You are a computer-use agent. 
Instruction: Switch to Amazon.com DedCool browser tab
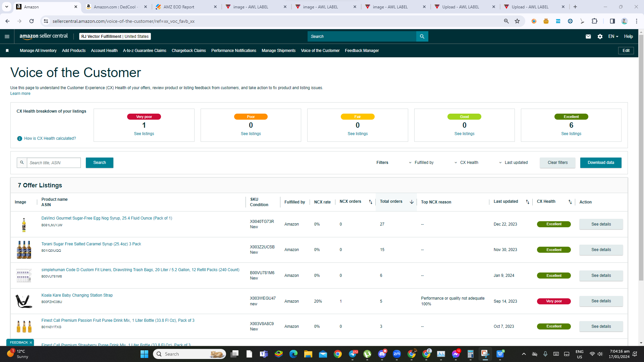[x=117, y=7]
